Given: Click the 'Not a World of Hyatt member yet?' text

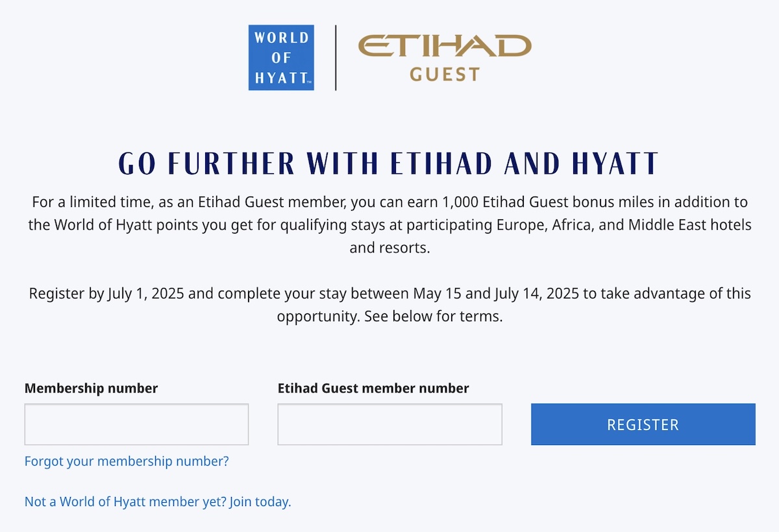Looking at the screenshot, I should [x=125, y=502].
